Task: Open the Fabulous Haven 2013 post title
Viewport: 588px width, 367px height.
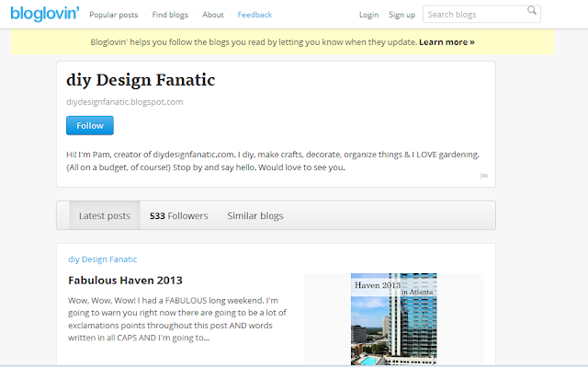Action: 125,281
